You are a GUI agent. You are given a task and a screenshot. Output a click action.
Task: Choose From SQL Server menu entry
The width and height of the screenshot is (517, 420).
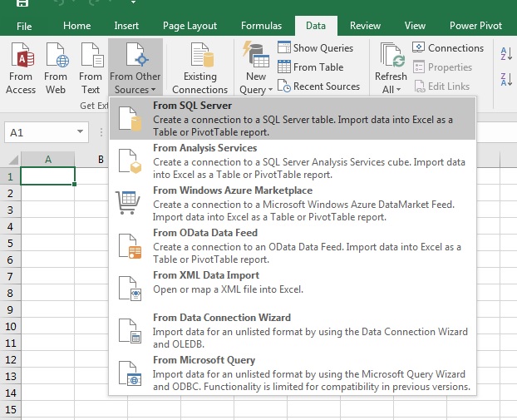coord(293,119)
